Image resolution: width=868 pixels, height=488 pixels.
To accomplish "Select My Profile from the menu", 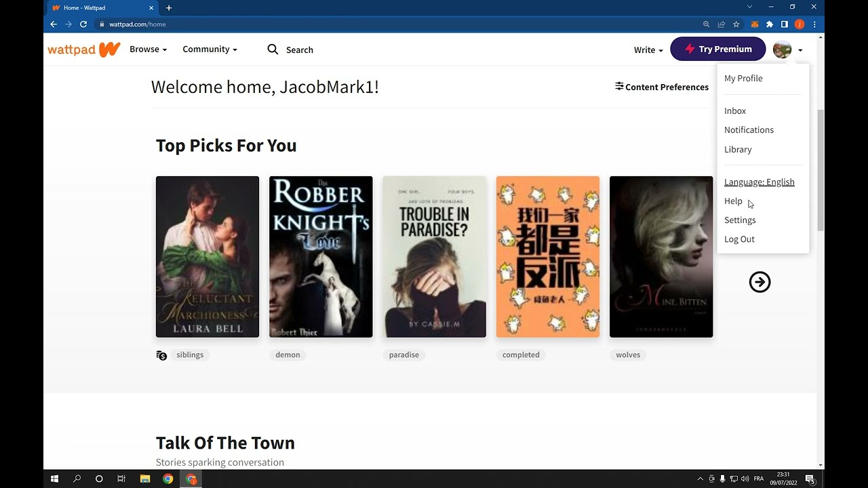I will [743, 79].
